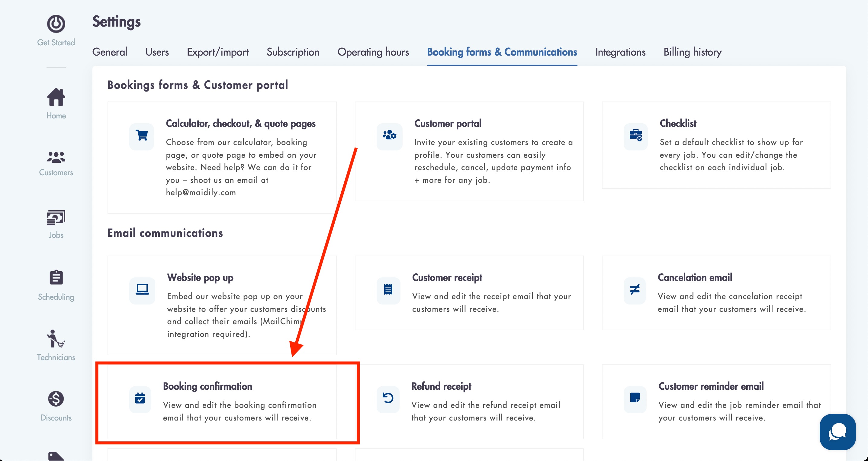Open Customer receipt email settings
This screenshot has width=868, height=461.
point(469,292)
